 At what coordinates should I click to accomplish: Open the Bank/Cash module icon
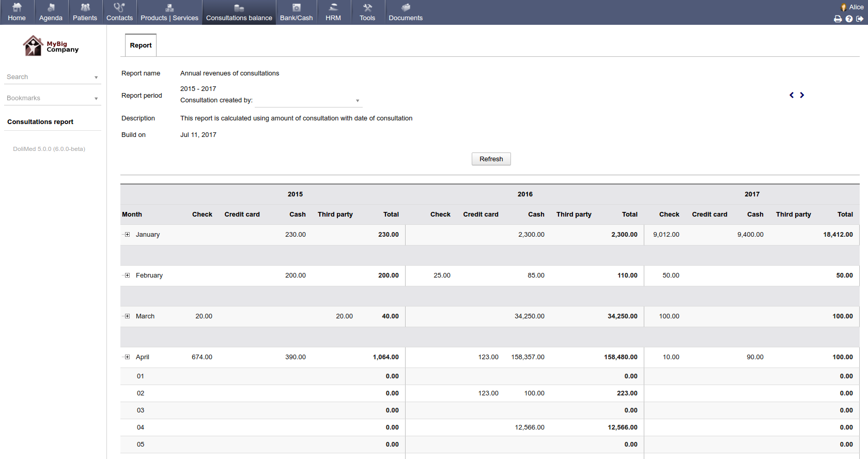(x=297, y=7)
